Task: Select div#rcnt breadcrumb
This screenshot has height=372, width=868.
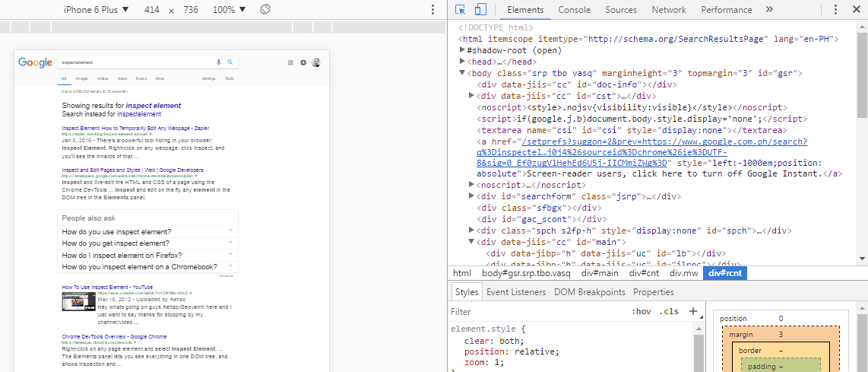Action: tap(725, 273)
